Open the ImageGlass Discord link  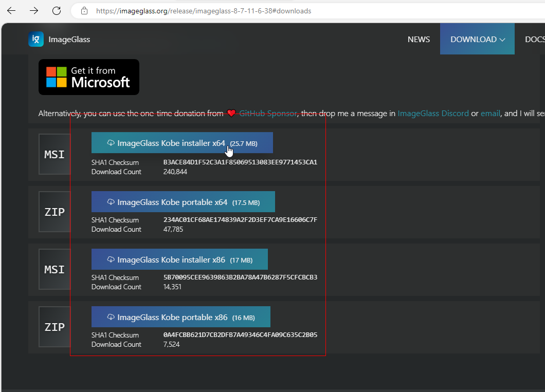coord(433,114)
